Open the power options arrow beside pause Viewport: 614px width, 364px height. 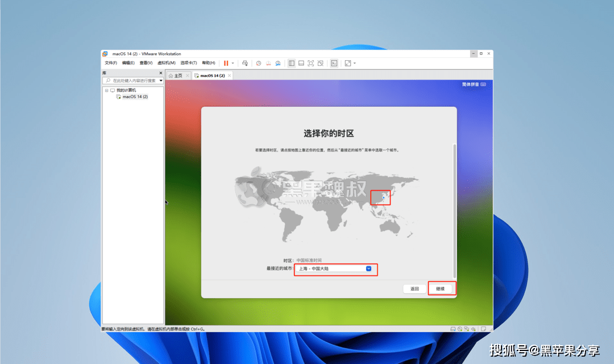(x=233, y=63)
